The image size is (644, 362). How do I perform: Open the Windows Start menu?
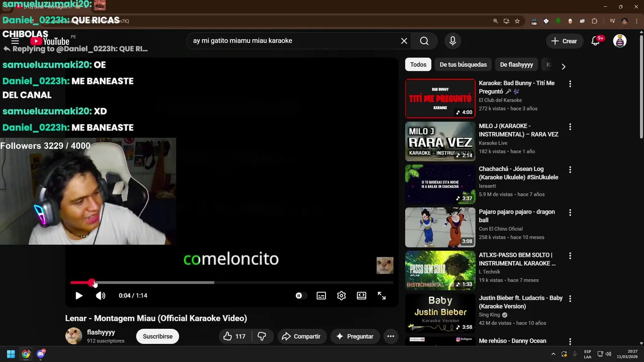pyautogui.click(x=11, y=354)
